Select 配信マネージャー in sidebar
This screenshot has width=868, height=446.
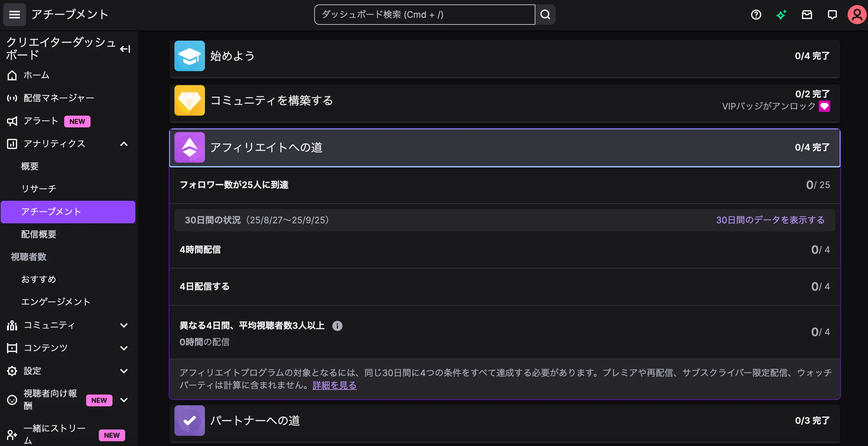pyautogui.click(x=59, y=98)
